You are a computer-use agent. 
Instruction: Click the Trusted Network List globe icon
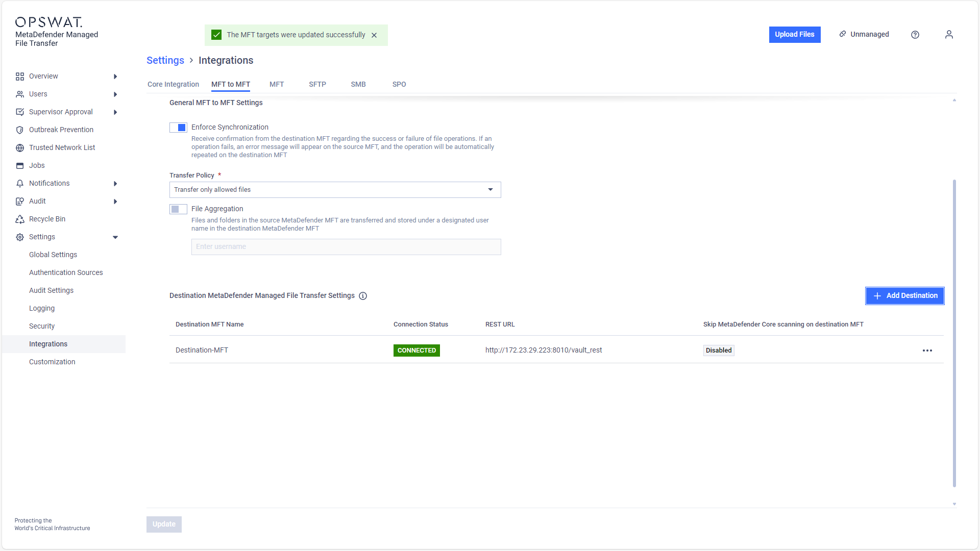20,148
